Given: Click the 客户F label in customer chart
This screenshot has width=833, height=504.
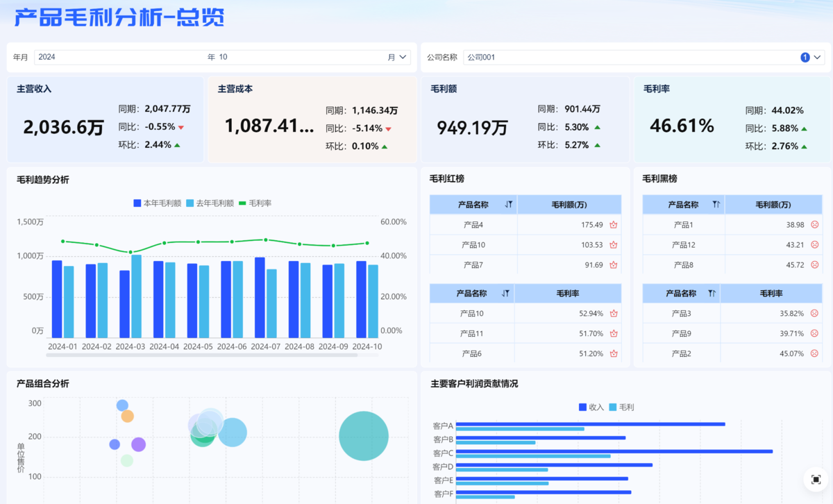Looking at the screenshot, I should pos(443,494).
